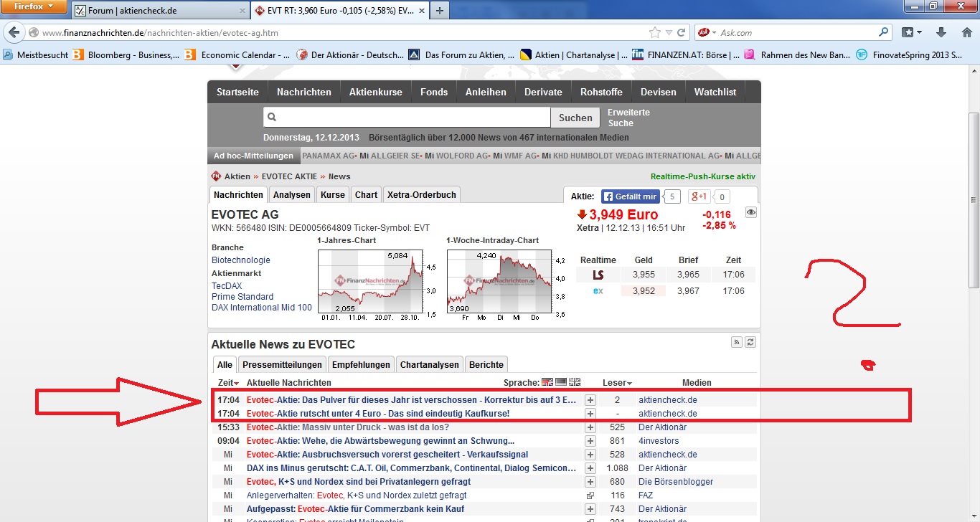Expand the first 17:04 news item plus button
980x522 pixels.
tap(590, 399)
